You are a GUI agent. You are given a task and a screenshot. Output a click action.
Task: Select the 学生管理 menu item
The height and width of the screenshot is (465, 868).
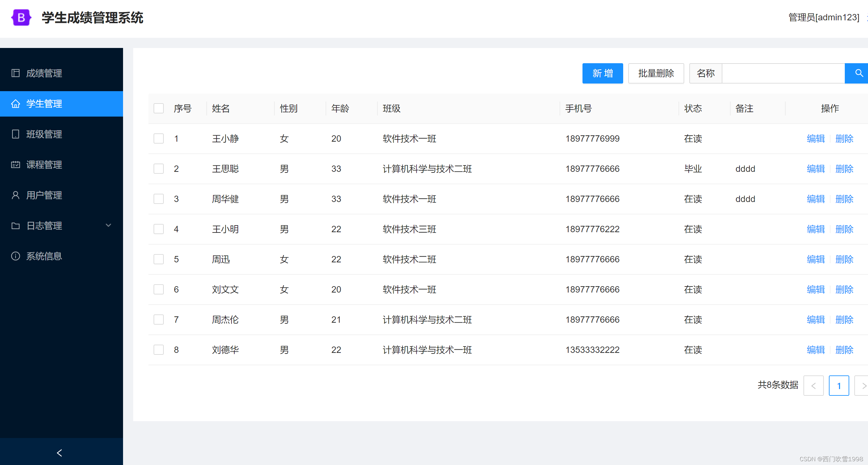61,104
